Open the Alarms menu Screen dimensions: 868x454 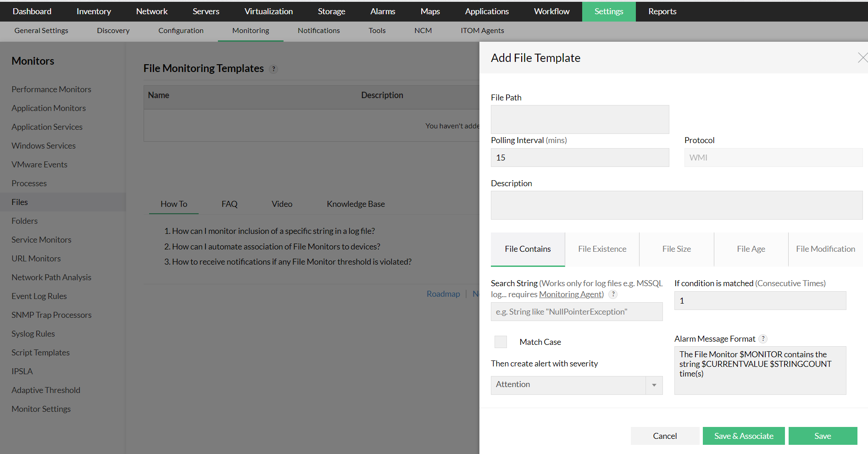(383, 11)
